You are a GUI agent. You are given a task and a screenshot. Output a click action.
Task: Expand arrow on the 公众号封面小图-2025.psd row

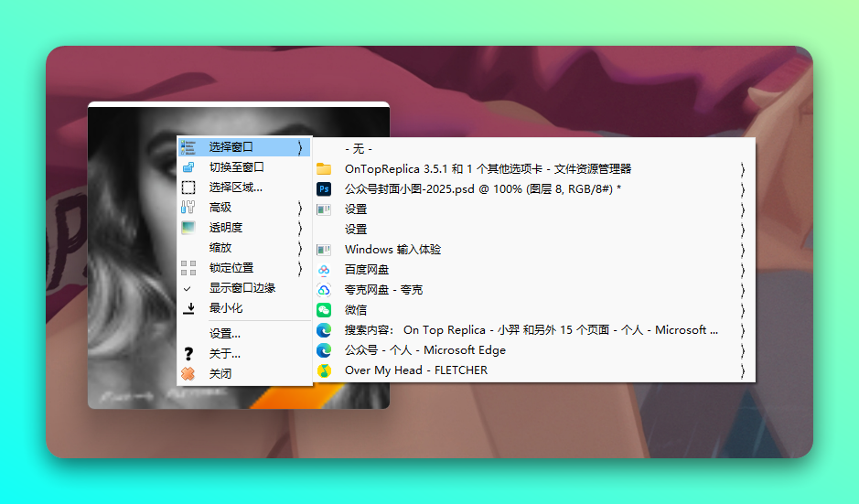click(743, 189)
